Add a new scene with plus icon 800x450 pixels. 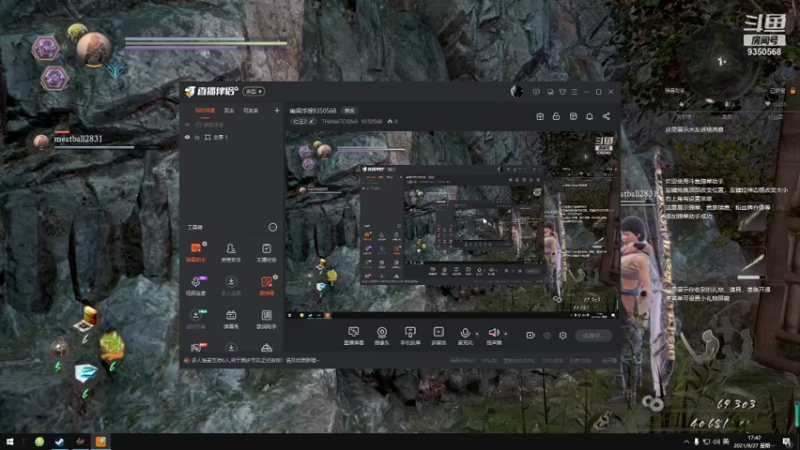tap(277, 110)
